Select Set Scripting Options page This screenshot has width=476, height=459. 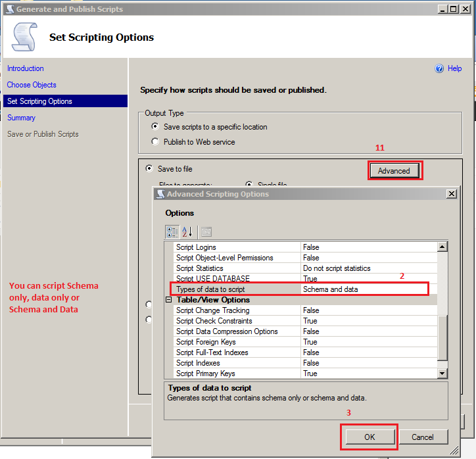(x=65, y=101)
